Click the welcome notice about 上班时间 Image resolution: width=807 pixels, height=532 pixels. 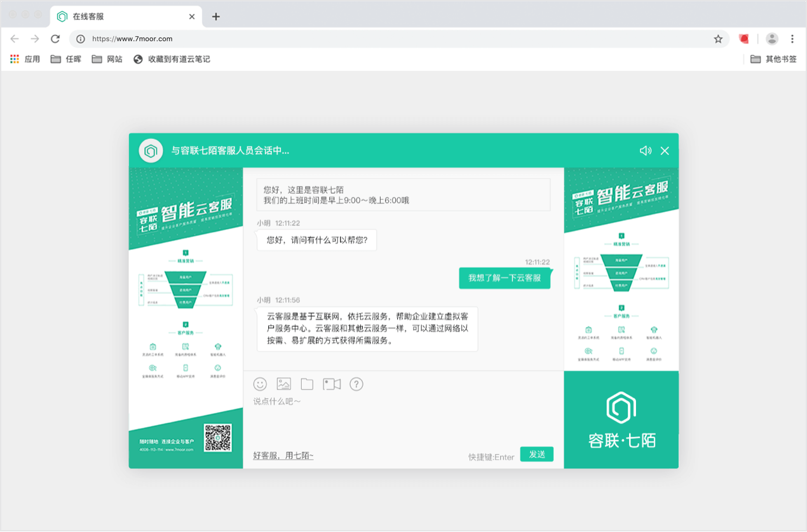403,195
